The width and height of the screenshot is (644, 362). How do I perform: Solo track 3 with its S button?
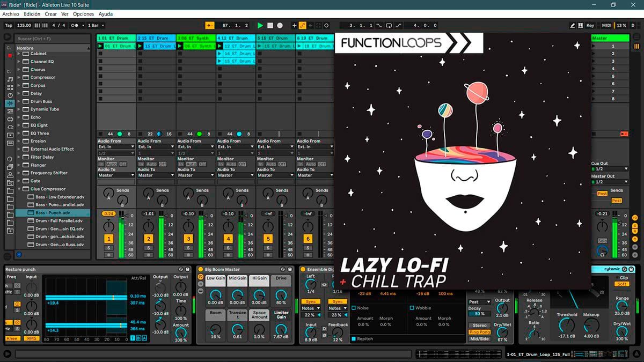[x=188, y=248]
